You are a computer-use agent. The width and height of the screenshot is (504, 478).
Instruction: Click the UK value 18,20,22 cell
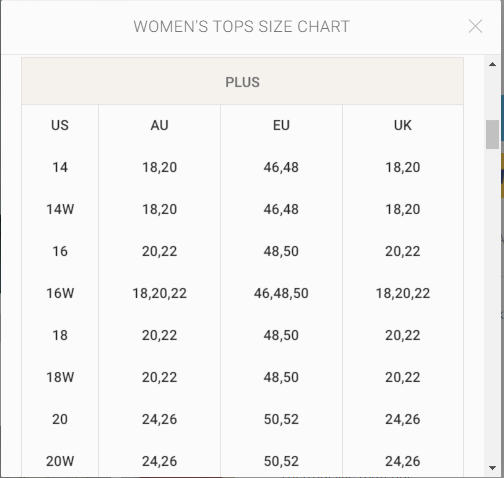point(403,293)
